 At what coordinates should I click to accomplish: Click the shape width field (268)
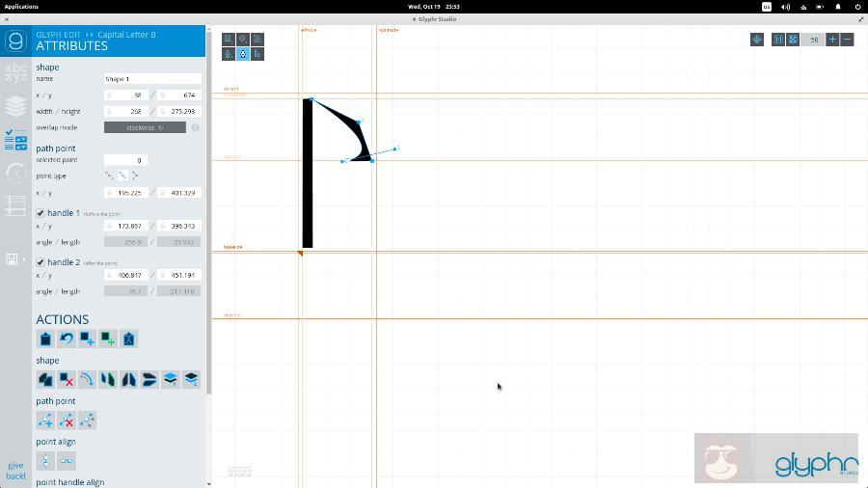(126, 111)
